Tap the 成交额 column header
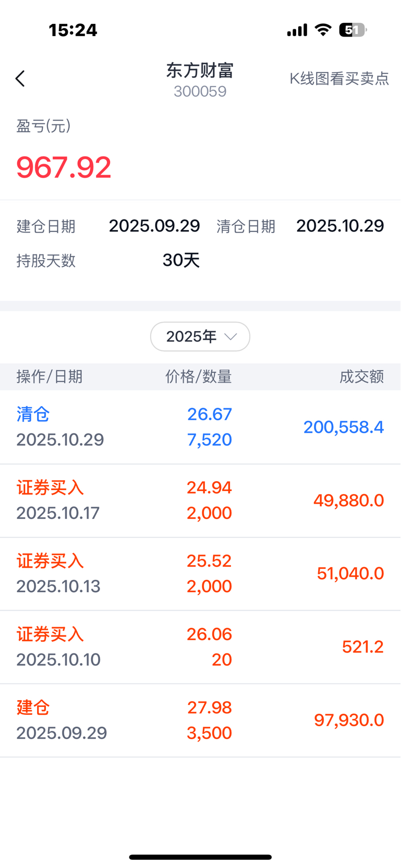The width and height of the screenshot is (401, 868). [x=361, y=376]
